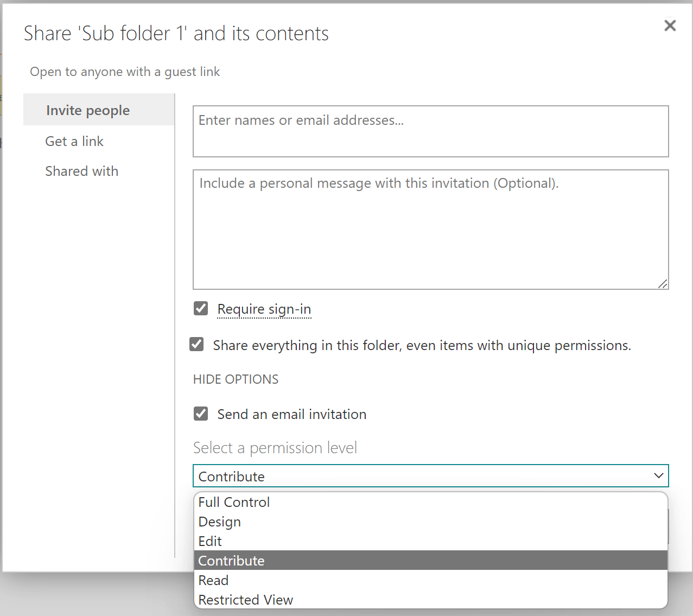Pick the highlighted Contribute option in list

(431, 561)
